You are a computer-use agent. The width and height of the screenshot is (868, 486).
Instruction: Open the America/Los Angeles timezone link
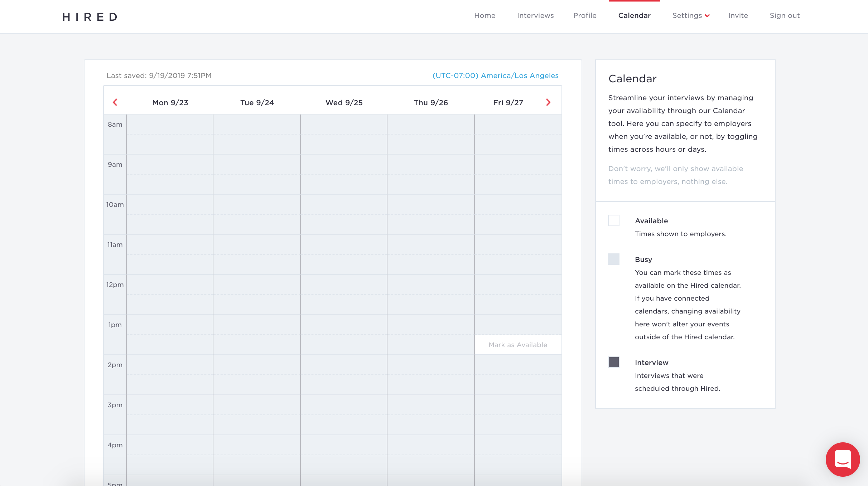pos(495,75)
